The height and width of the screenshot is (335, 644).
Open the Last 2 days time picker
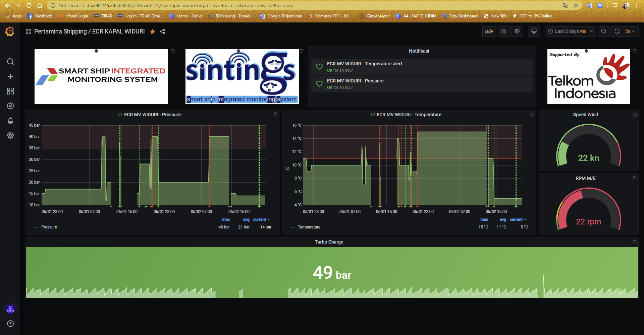pyautogui.click(x=570, y=31)
